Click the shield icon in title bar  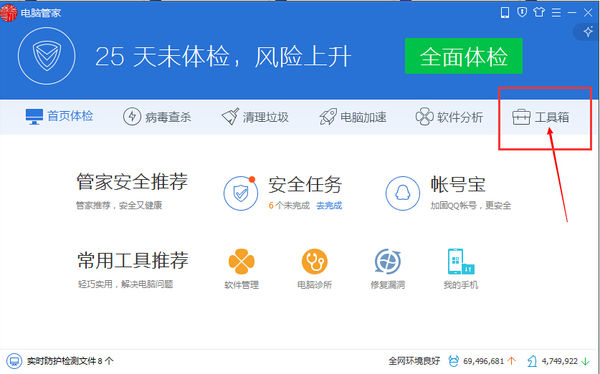click(x=522, y=12)
